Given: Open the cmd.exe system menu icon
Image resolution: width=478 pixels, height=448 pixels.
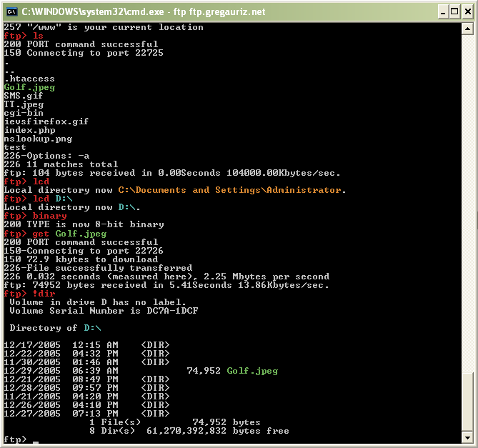Looking at the screenshot, I should (11, 11).
